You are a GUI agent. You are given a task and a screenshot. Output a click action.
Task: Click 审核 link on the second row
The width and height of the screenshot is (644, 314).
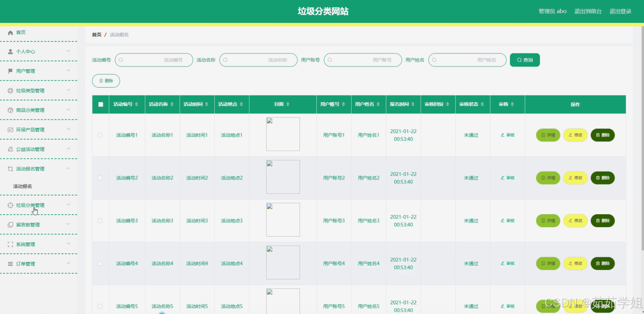(507, 178)
